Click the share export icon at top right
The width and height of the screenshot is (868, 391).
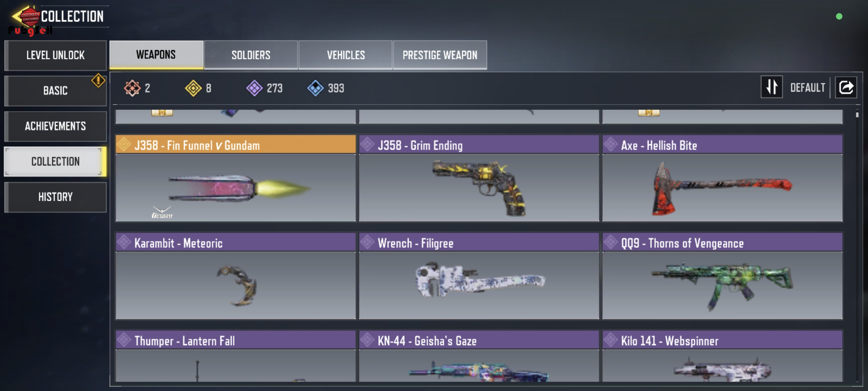click(x=845, y=87)
